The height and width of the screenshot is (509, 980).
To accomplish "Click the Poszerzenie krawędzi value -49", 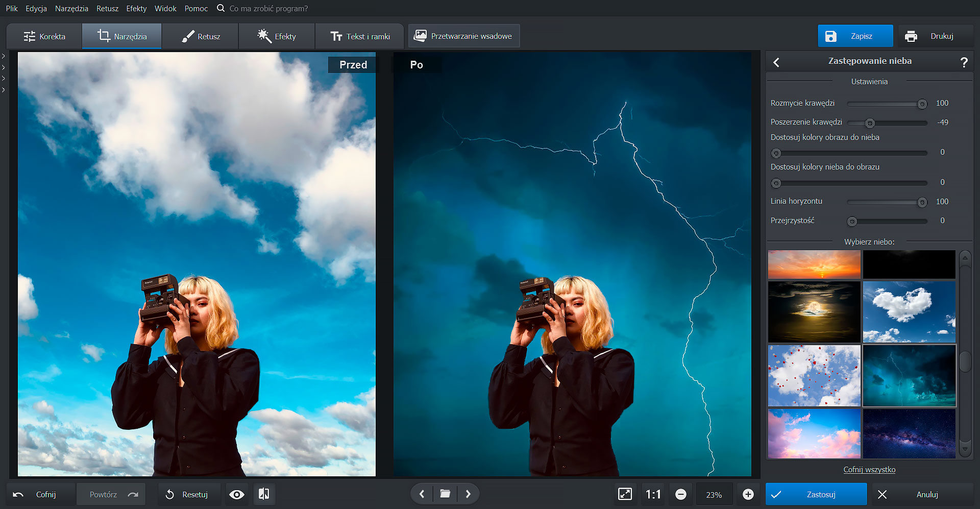I will tap(942, 123).
